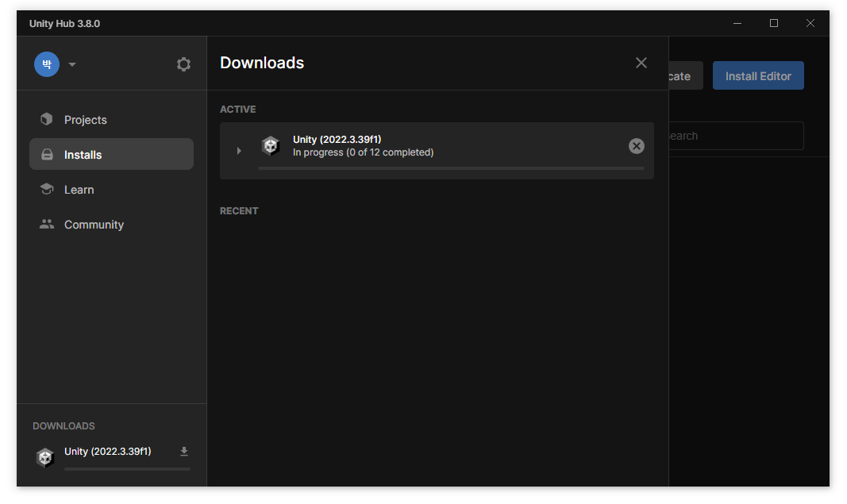Go to the Projects section
This screenshot has width=847, height=504.
pos(111,120)
